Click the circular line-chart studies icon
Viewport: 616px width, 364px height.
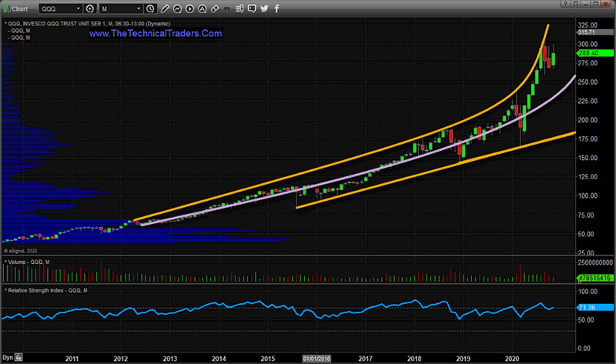178,8
